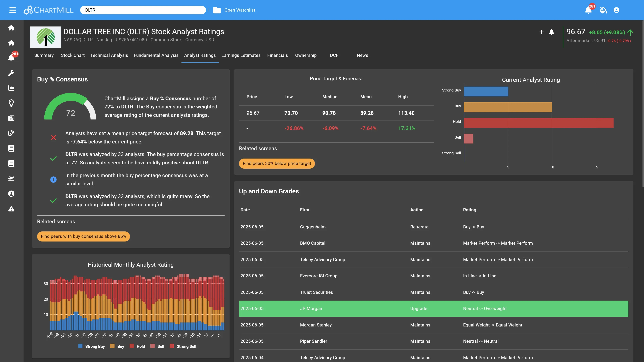The image size is (644, 362).
Task: Open the lightbulb ideas icon in the sidebar
Action: point(11,103)
